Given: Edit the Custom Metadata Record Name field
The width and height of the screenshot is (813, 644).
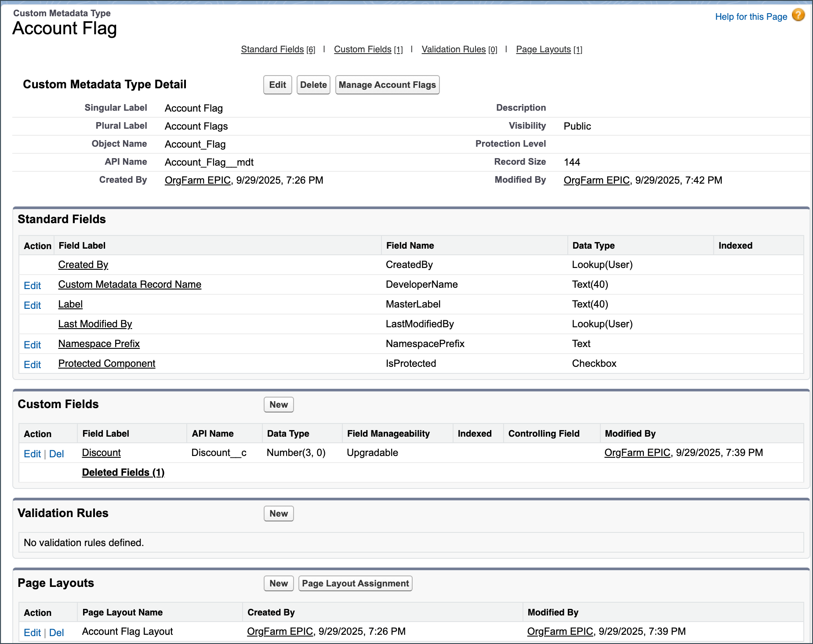Looking at the screenshot, I should coord(32,286).
